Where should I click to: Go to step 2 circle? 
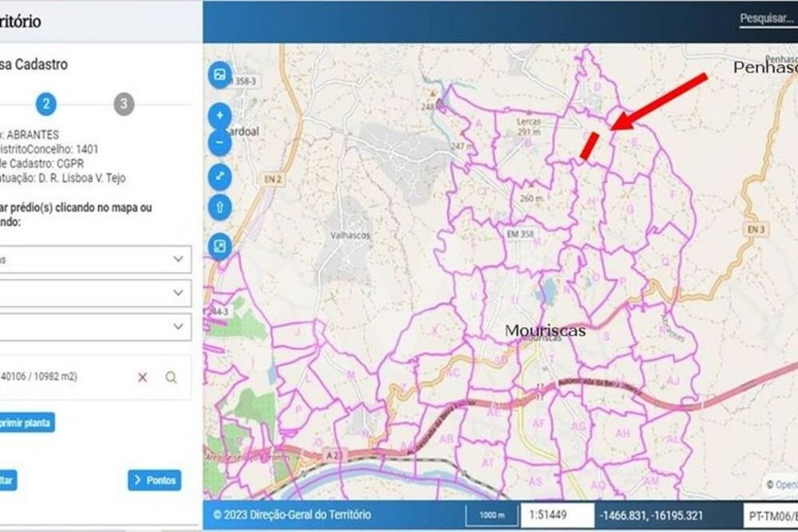(x=45, y=104)
